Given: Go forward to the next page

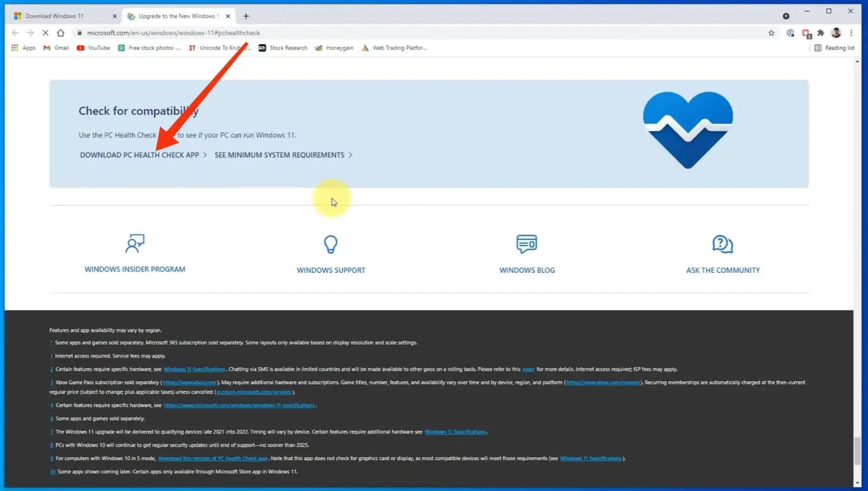Looking at the screenshot, I should coord(30,33).
